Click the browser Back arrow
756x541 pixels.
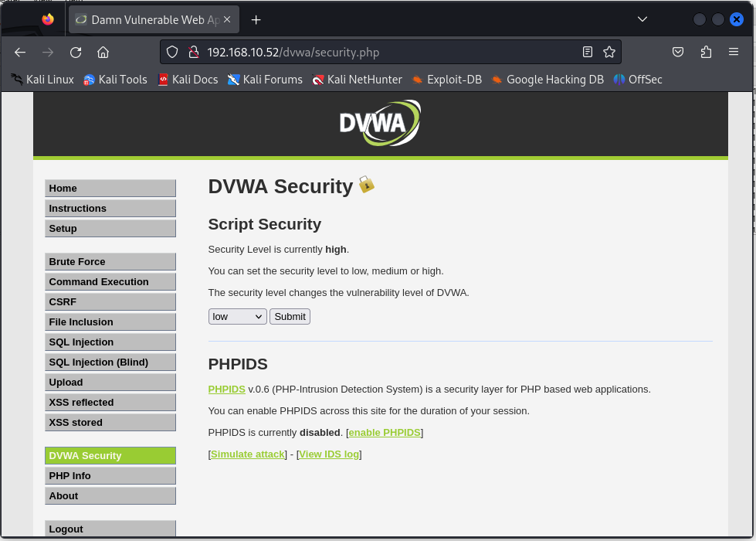point(20,52)
